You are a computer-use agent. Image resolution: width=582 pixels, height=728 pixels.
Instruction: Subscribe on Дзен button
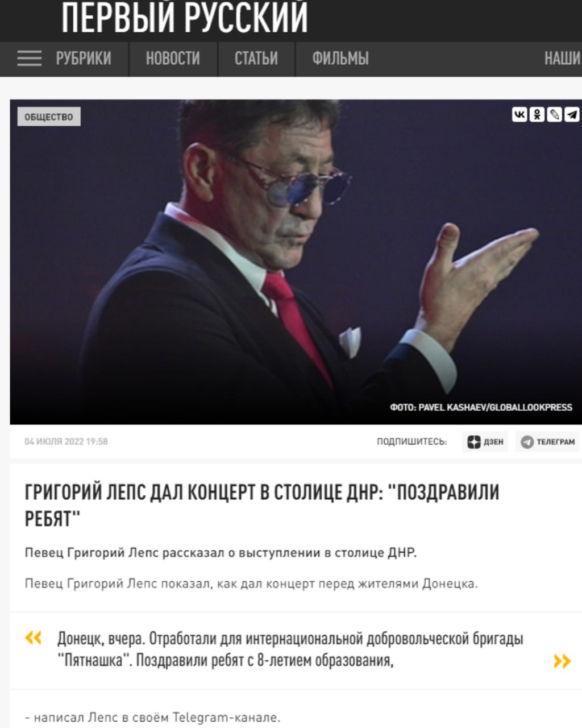(x=485, y=441)
